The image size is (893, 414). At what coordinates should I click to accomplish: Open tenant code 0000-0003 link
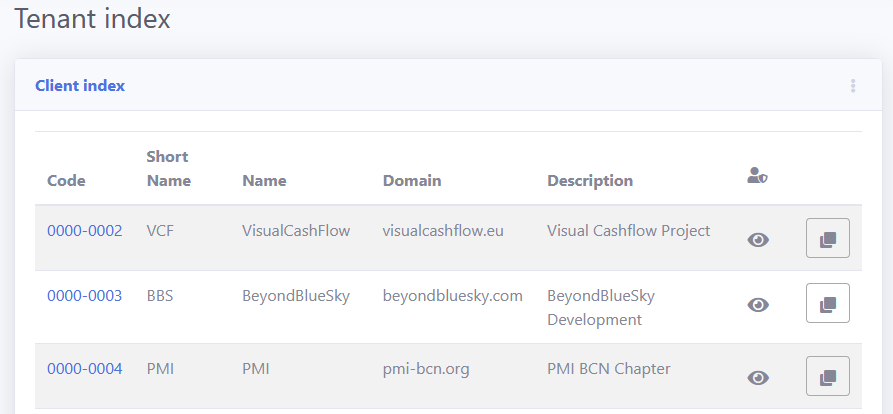(x=85, y=296)
